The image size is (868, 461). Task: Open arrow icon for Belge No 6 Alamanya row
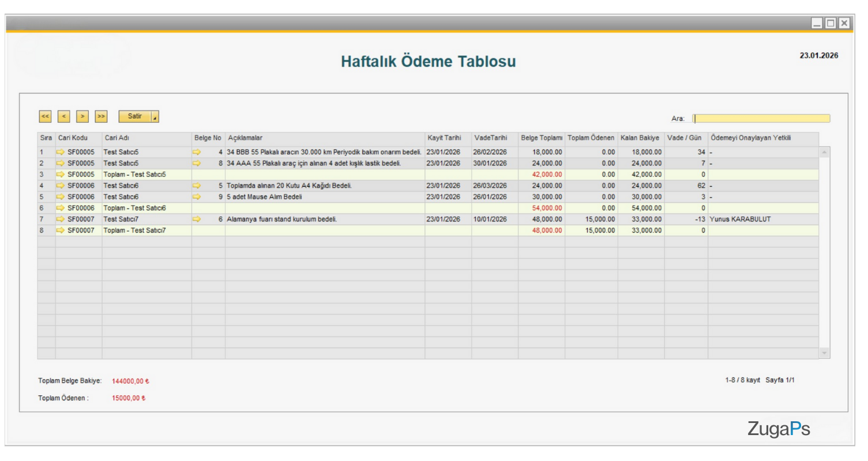click(197, 219)
